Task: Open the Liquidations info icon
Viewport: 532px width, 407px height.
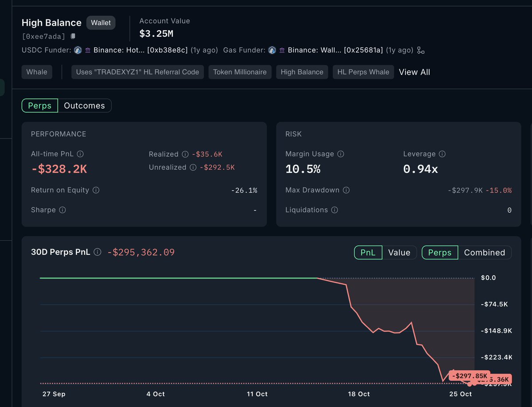Action: tap(335, 210)
